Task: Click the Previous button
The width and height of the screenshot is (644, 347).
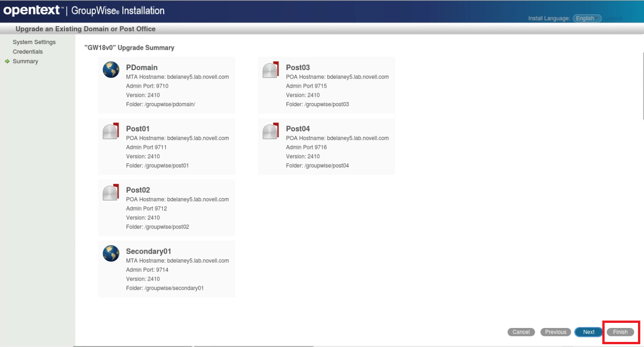Action: 555,332
